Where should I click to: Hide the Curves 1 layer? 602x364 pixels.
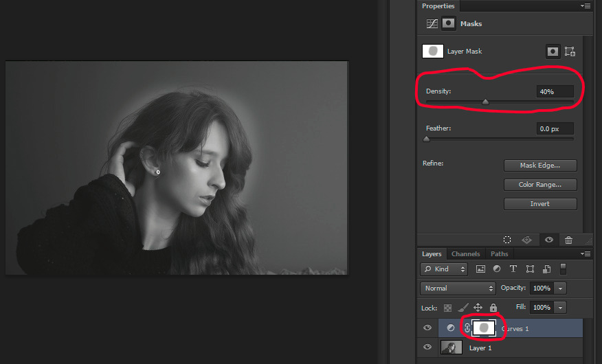tap(428, 328)
